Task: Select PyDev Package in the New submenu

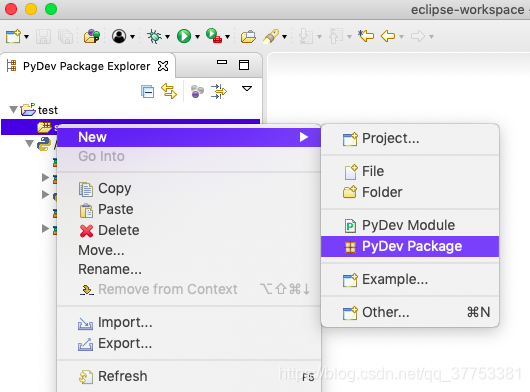Action: [410, 246]
